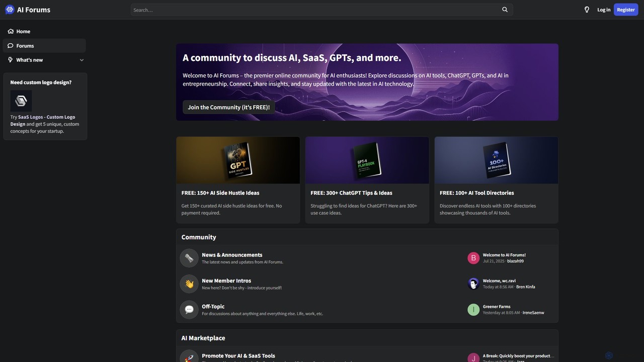Viewport: 644px width, 362px height.
Task: Click blazah99's B avatar
Action: point(473,258)
